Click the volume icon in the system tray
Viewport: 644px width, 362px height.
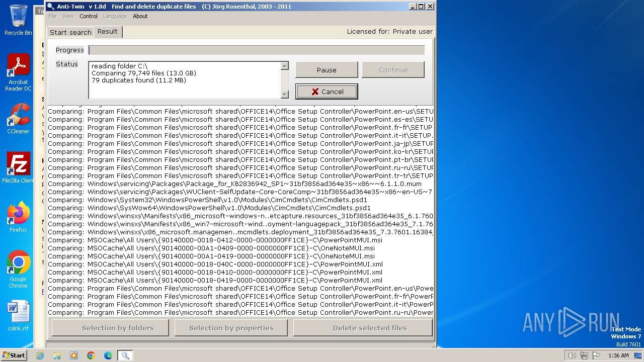coord(572,355)
